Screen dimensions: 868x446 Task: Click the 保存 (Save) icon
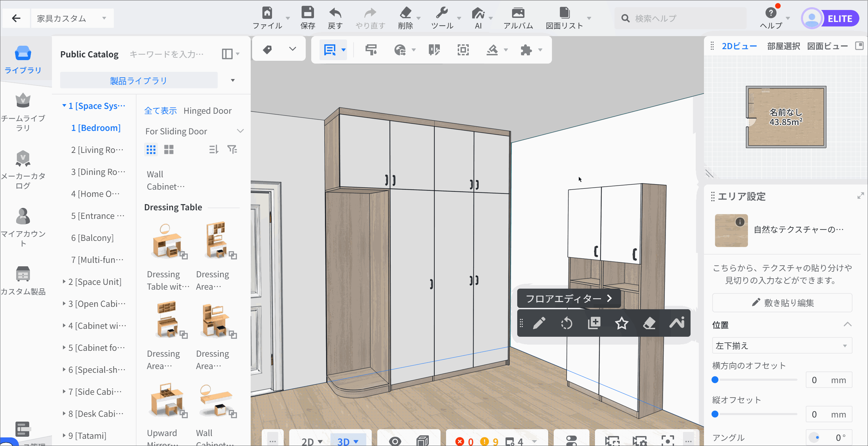coord(307,13)
